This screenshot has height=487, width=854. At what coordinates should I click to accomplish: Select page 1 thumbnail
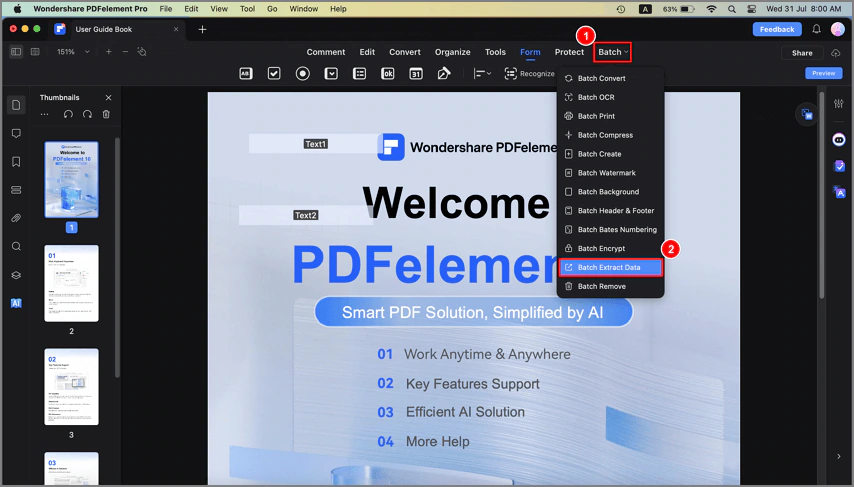pos(71,180)
